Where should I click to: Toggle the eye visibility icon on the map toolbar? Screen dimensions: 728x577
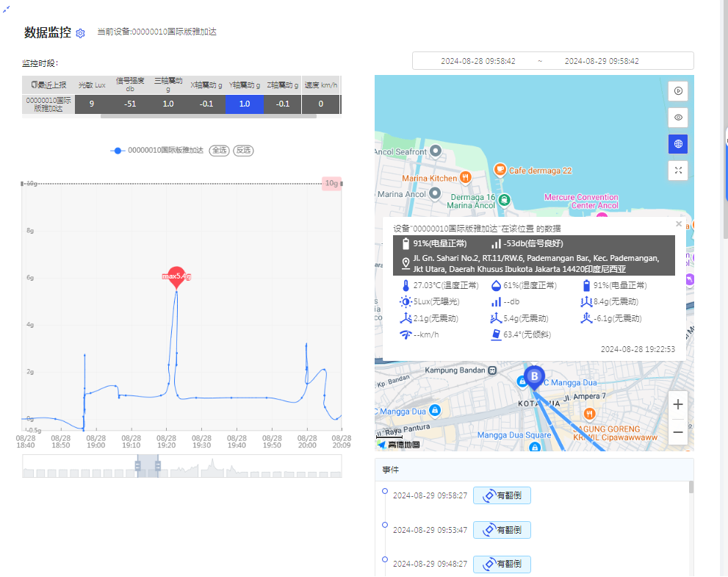point(677,117)
